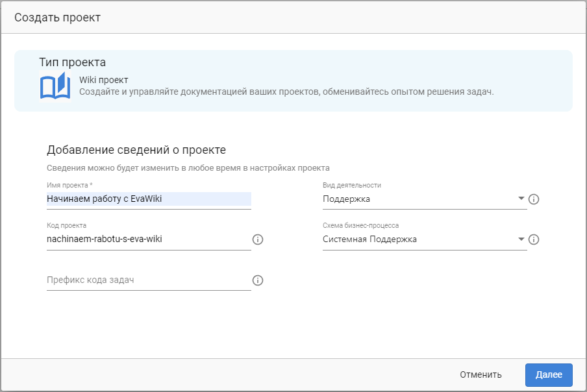Viewport: 587px width, 392px height.
Task: Open the dropdown showing Системная Поддержка
Action: tap(419, 239)
